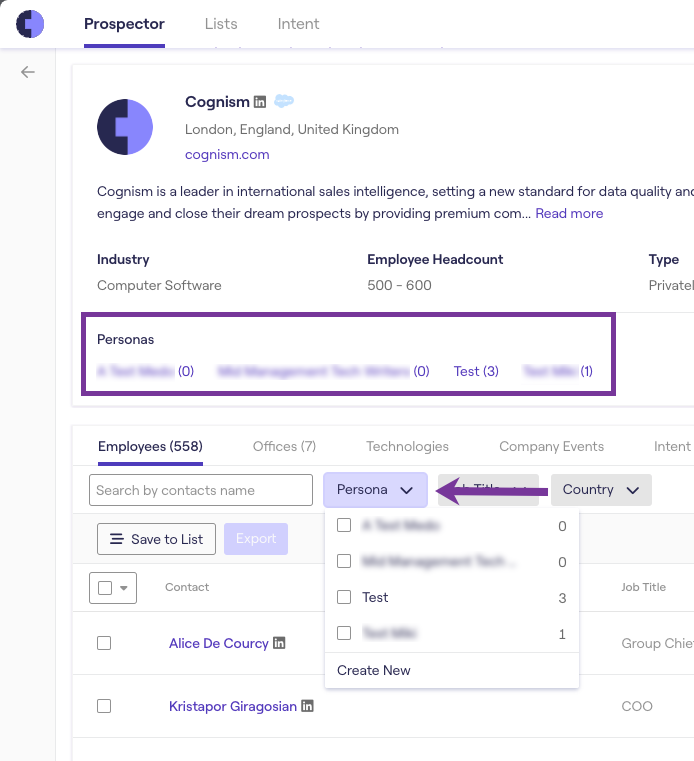694x761 pixels.
Task: Click the Salesforce cloud icon beside Cognism
Action: click(x=284, y=101)
